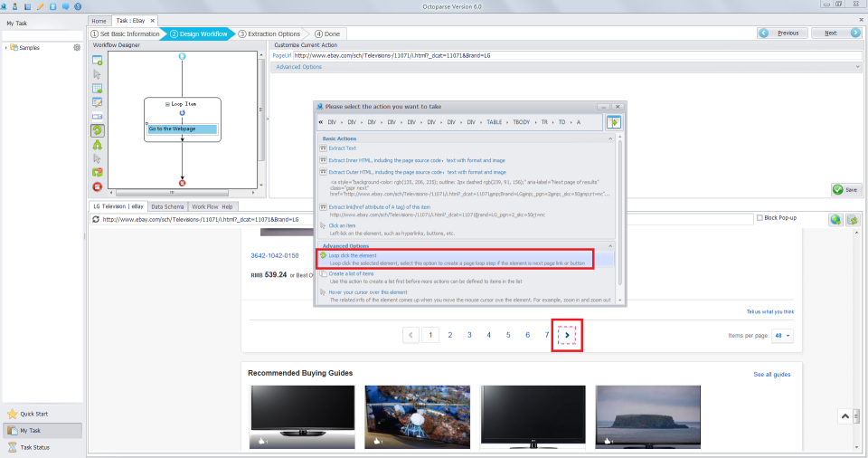Click the Loop action icon in workflow toolbar

(97, 130)
